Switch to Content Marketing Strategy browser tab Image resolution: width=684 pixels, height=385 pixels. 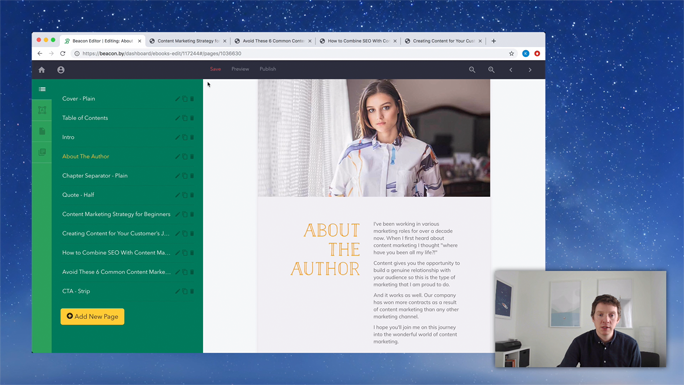click(188, 41)
